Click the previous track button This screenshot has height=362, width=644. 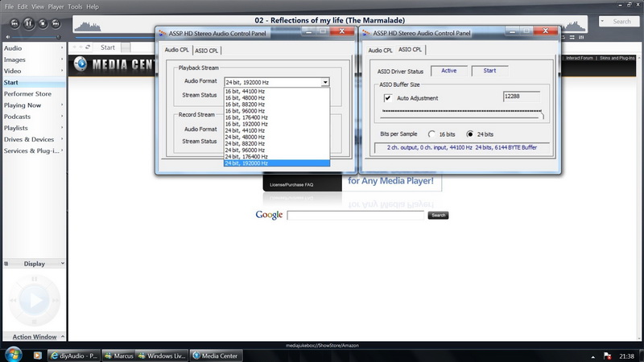14,23
